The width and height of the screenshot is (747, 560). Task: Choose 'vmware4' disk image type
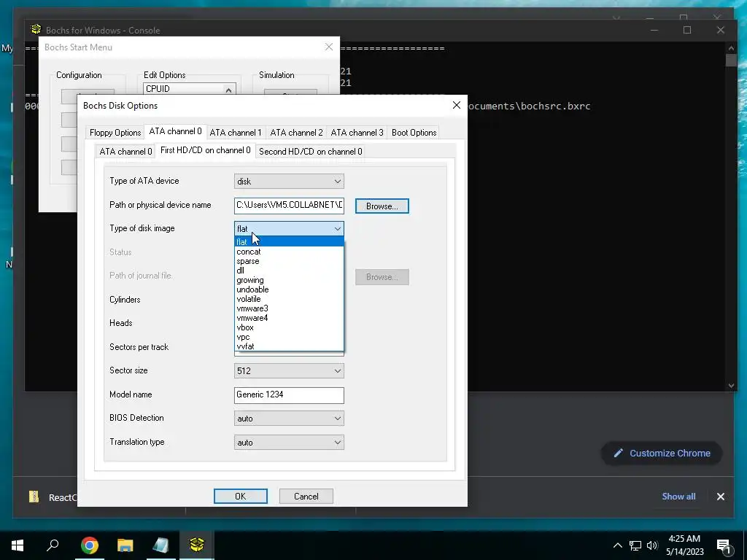point(289,318)
